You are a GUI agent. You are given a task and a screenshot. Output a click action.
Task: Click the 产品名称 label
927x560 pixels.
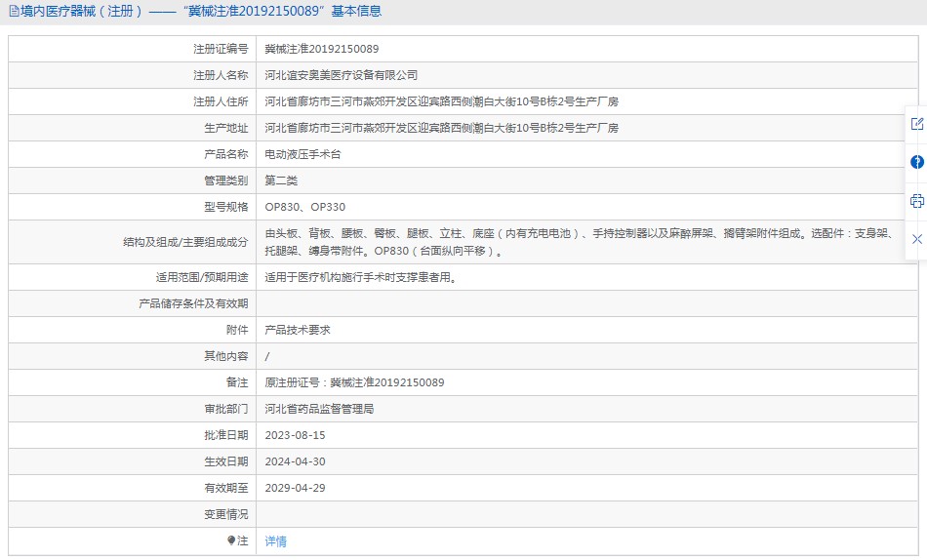tap(225, 154)
